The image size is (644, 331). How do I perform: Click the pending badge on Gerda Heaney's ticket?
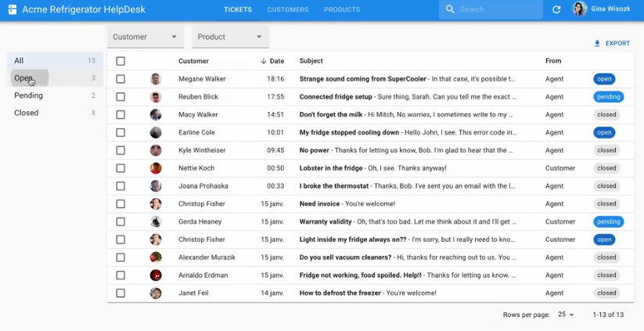608,221
